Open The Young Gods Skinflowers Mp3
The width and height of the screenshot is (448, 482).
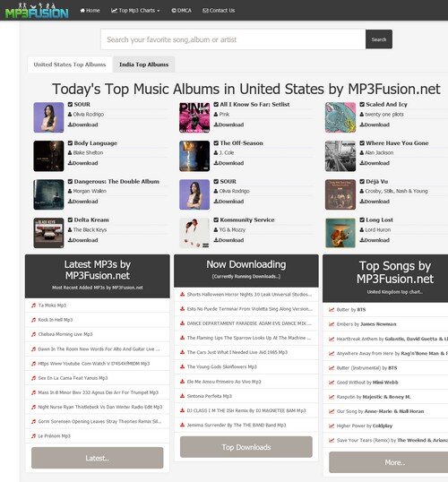pyautogui.click(x=221, y=367)
